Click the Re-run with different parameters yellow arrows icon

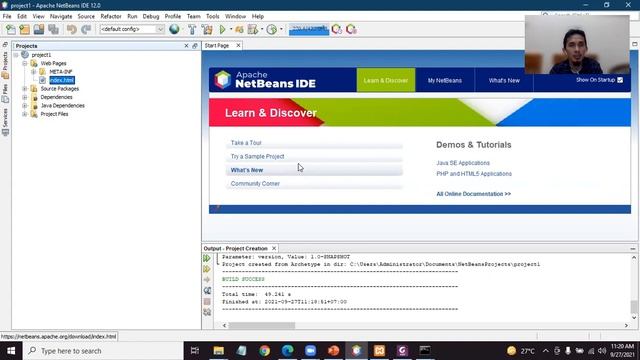coord(207,269)
